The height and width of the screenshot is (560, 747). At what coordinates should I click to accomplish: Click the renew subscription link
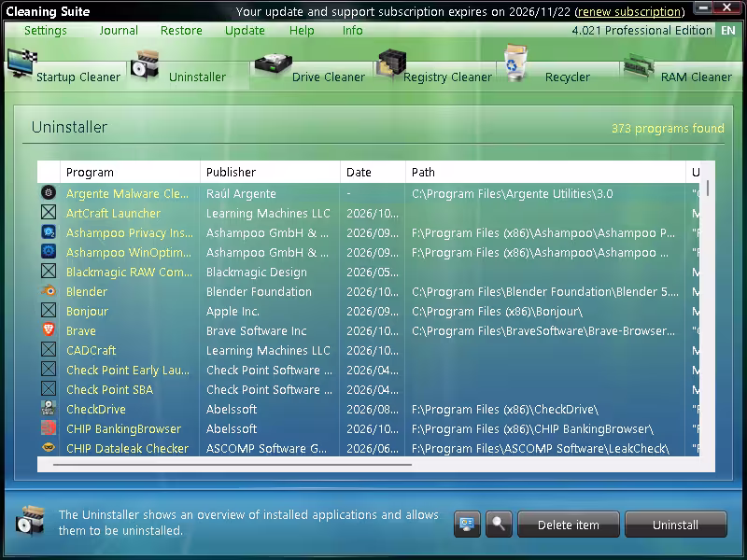click(629, 11)
